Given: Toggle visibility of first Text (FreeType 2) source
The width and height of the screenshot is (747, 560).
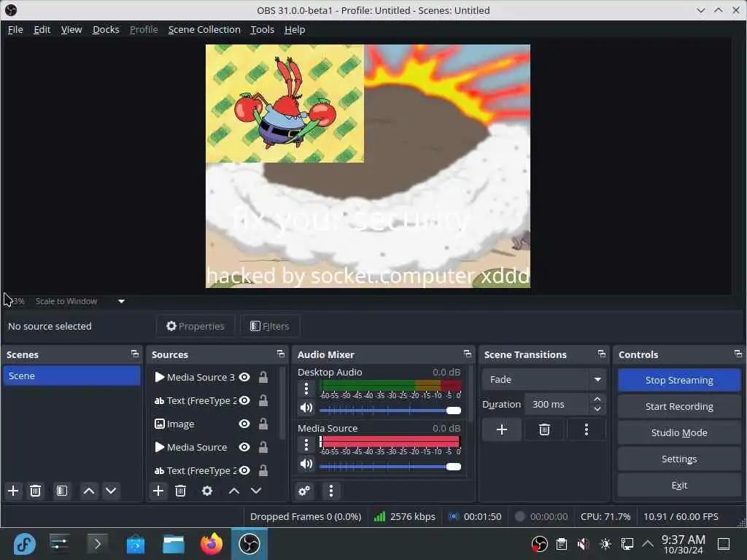Looking at the screenshot, I should click(244, 400).
